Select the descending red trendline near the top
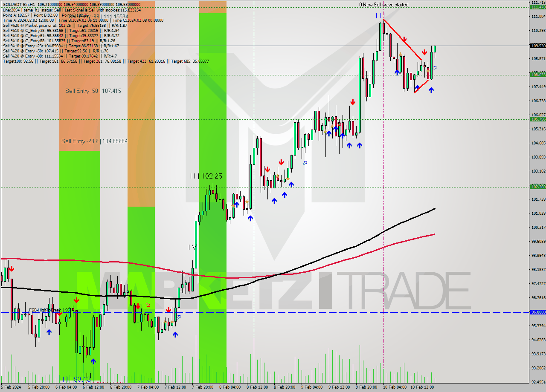This screenshot has height=392, width=546. (402, 39)
